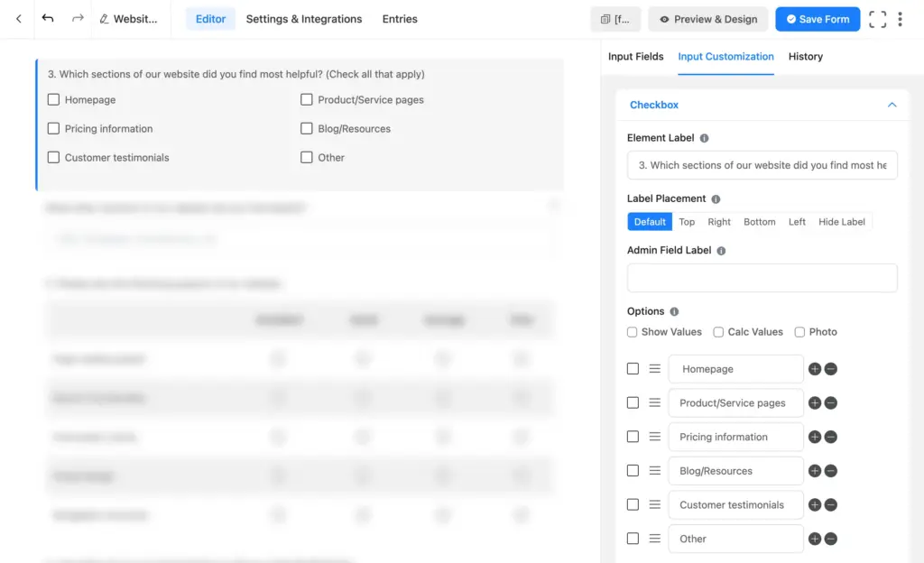924x563 pixels.
Task: Remove the Customer testimonials option
Action: pos(831,505)
